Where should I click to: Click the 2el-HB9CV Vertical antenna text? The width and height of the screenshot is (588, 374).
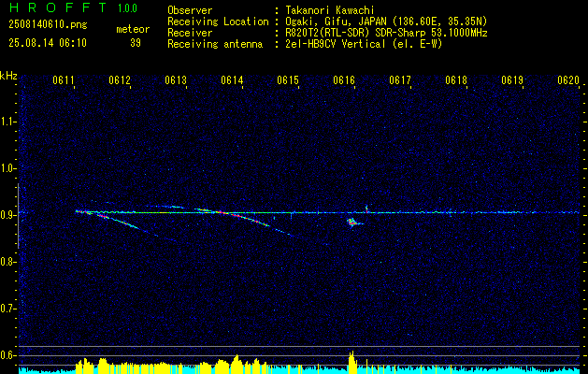(x=364, y=44)
